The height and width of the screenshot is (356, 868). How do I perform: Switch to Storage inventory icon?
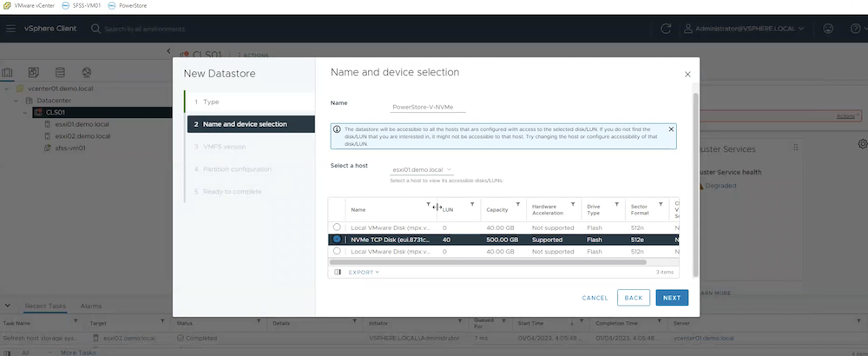60,73
